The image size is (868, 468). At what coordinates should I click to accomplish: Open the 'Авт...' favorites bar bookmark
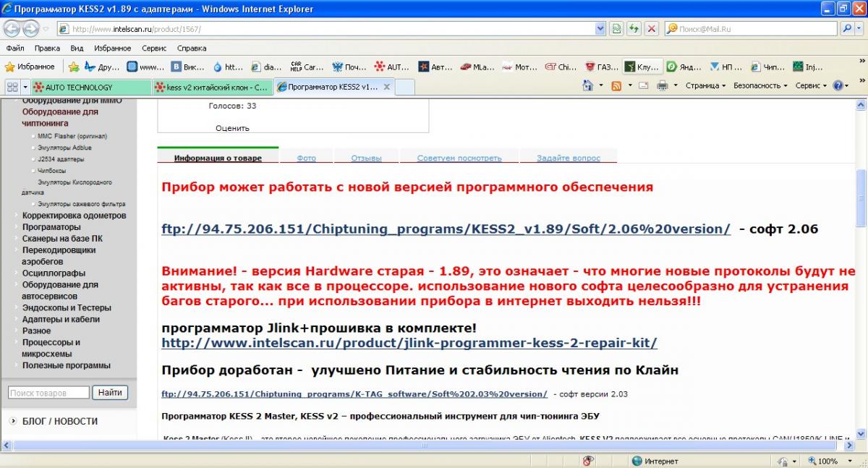coord(435,67)
